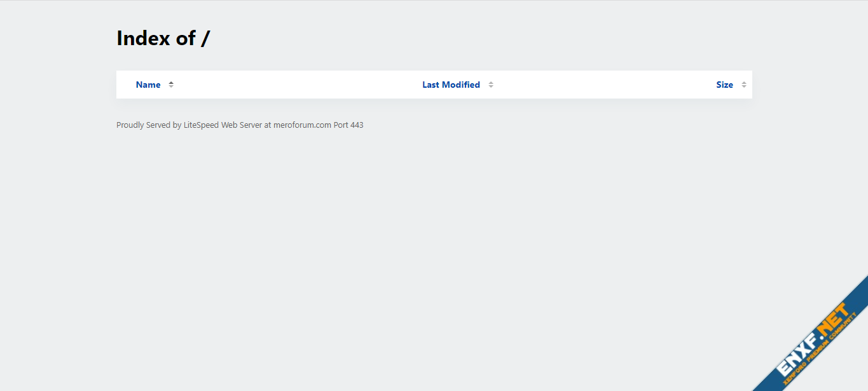Click the down arrow next to Size
Screen dimensions: 868x391
click(x=744, y=86)
